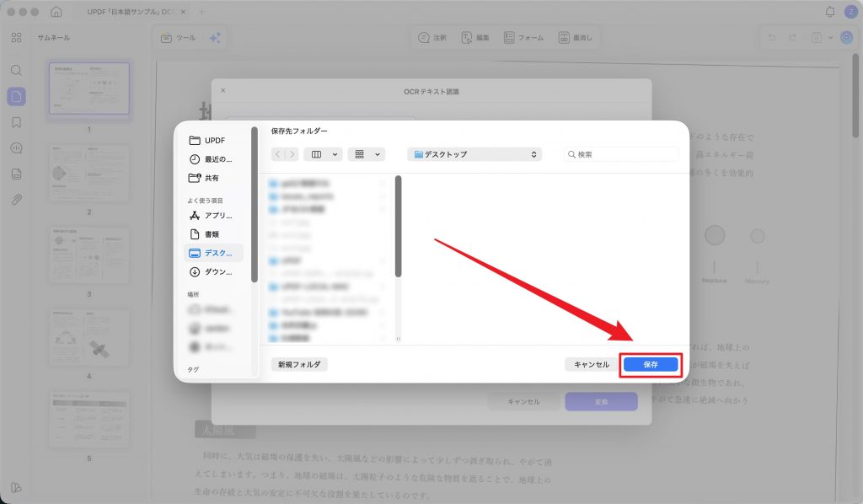The width and height of the screenshot is (863, 504).
Task: Click the file list scrollbar
Action: [x=398, y=226]
